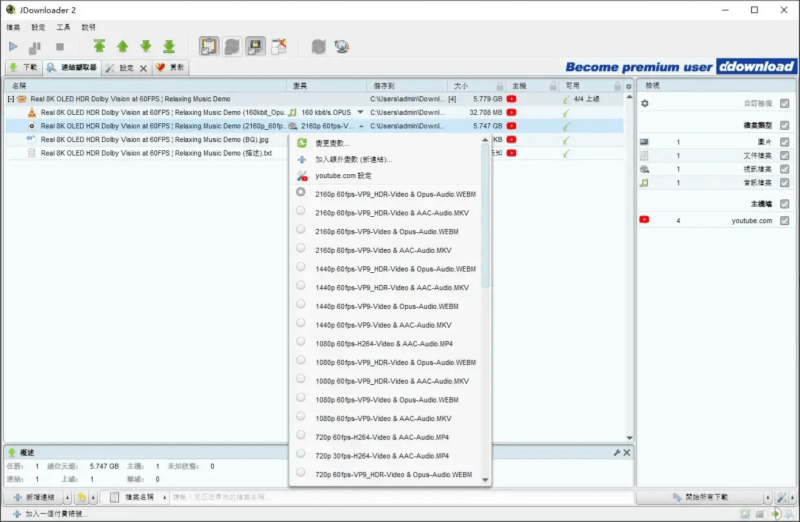800x522 pixels.
Task: Close the 概述 overview panel
Action: click(627, 453)
